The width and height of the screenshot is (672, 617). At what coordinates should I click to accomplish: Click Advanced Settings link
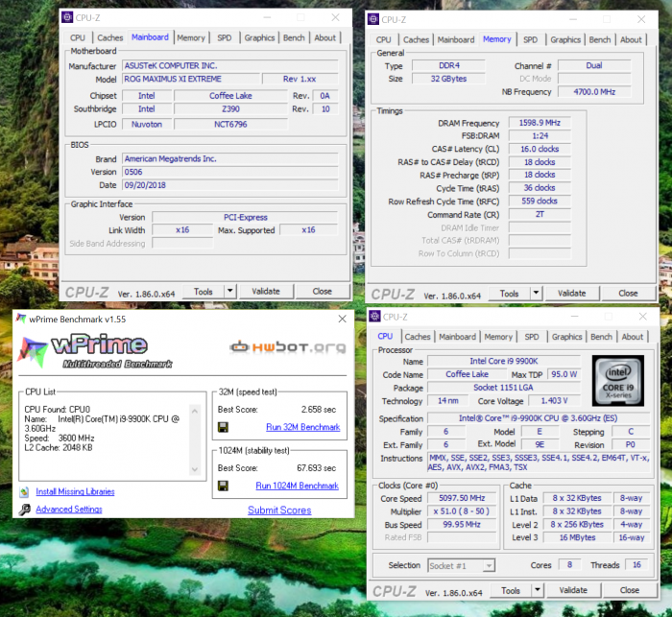coord(69,510)
